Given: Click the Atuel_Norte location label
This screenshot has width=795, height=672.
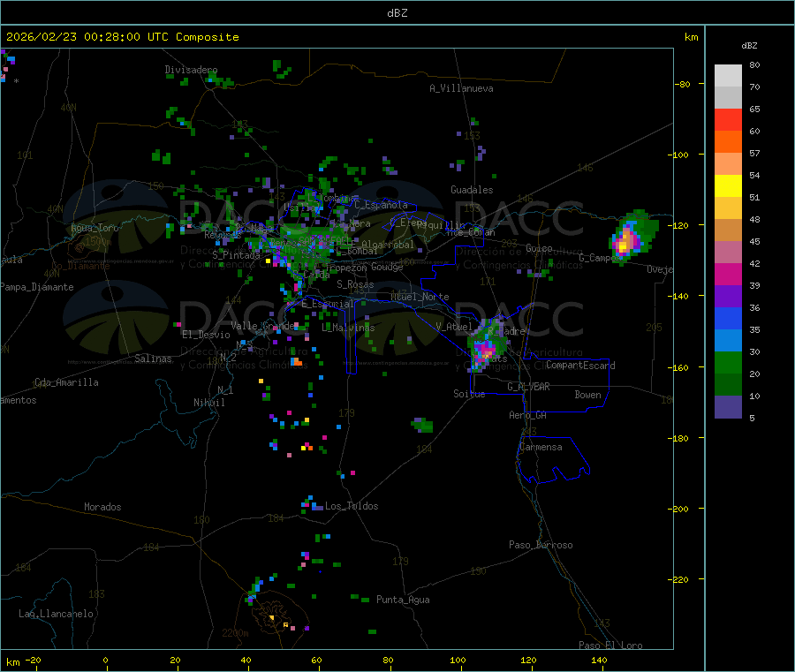Looking at the screenshot, I should (x=420, y=297).
